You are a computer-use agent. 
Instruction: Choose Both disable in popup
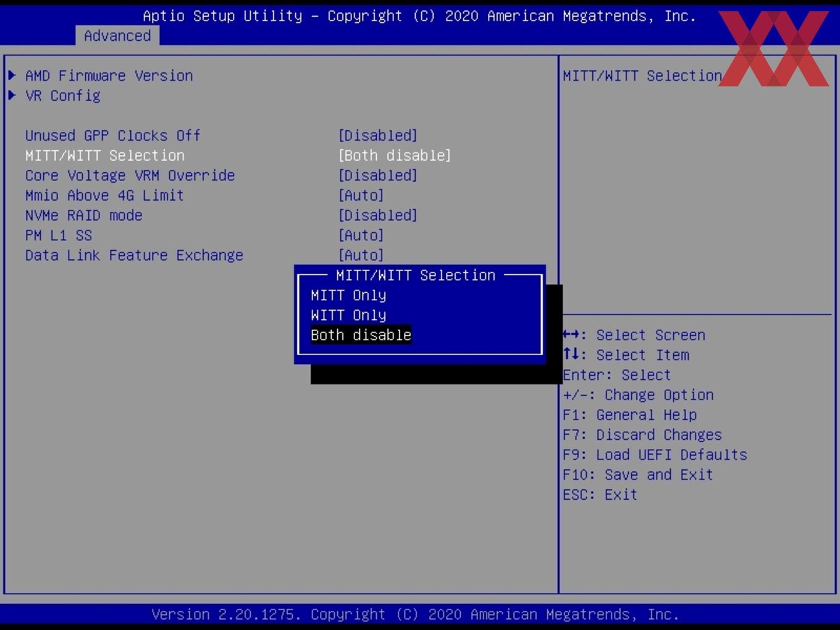(361, 335)
